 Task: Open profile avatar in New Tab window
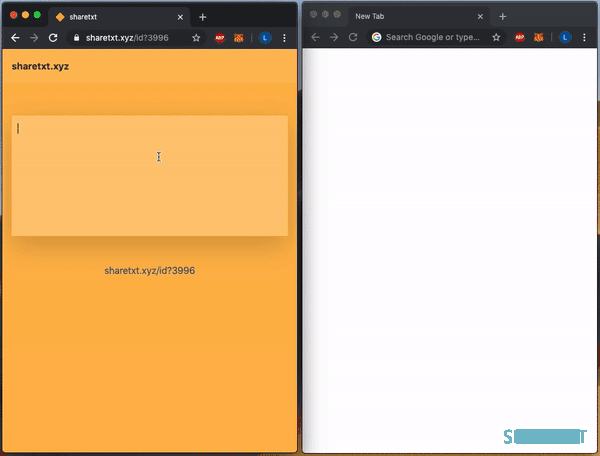[565, 37]
